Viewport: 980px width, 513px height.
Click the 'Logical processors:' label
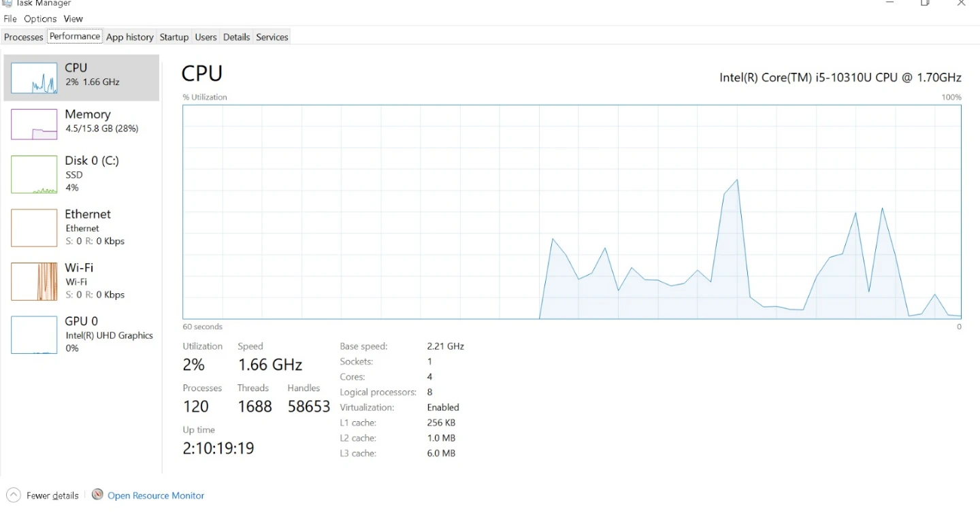click(x=378, y=392)
